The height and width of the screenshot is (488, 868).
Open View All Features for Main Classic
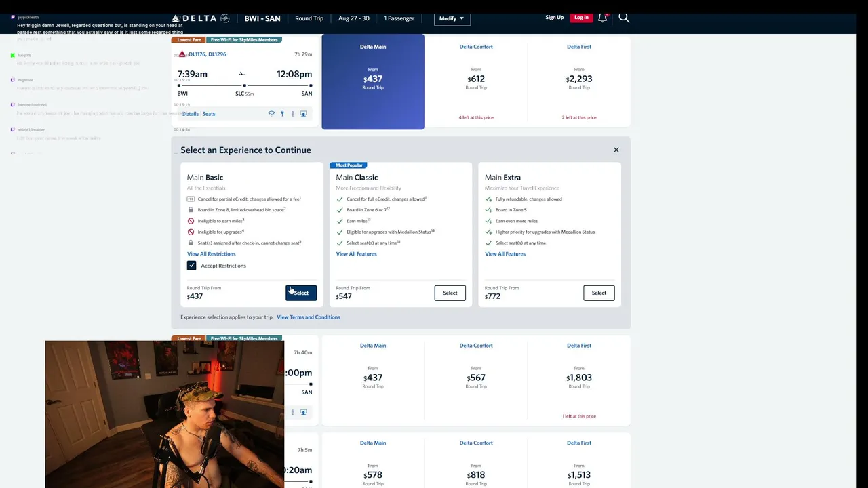coord(356,254)
